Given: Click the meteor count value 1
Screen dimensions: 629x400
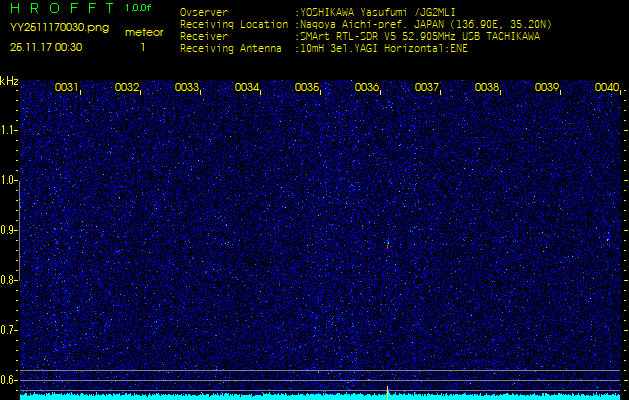Looking at the screenshot, I should point(142,46).
